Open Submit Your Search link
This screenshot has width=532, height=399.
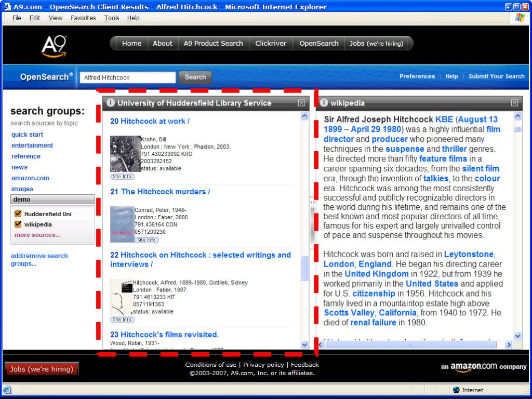pyautogui.click(x=496, y=76)
